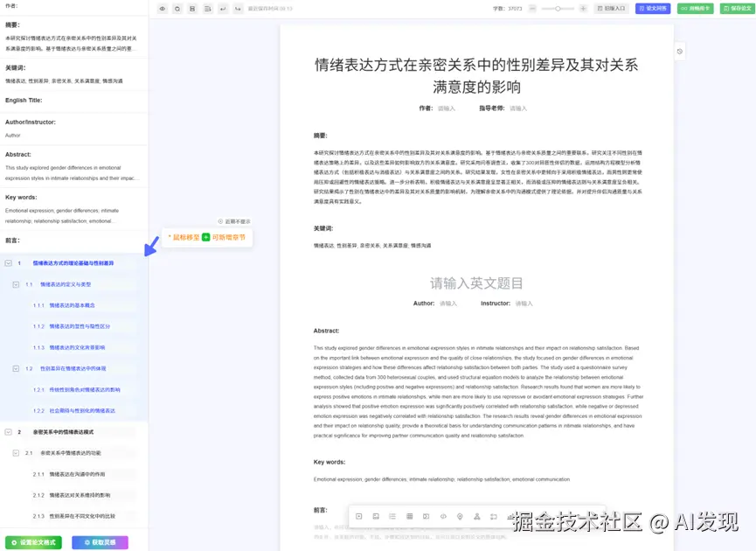Click the location pin icon in floating toolbar
This screenshot has width=756, height=551.
pyautogui.click(x=460, y=516)
